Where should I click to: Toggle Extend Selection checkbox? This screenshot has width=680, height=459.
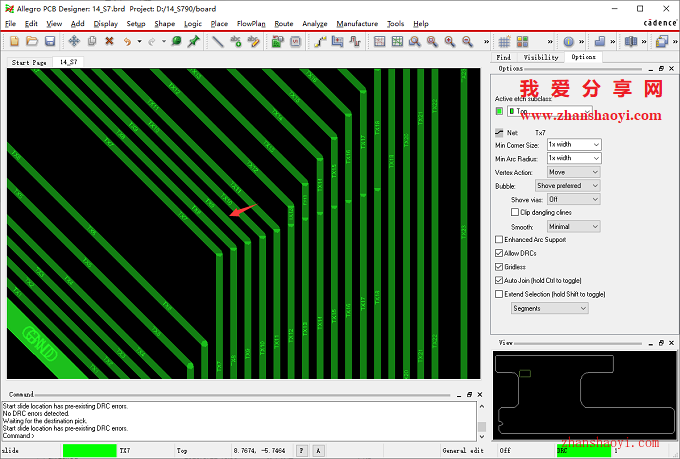(499, 294)
